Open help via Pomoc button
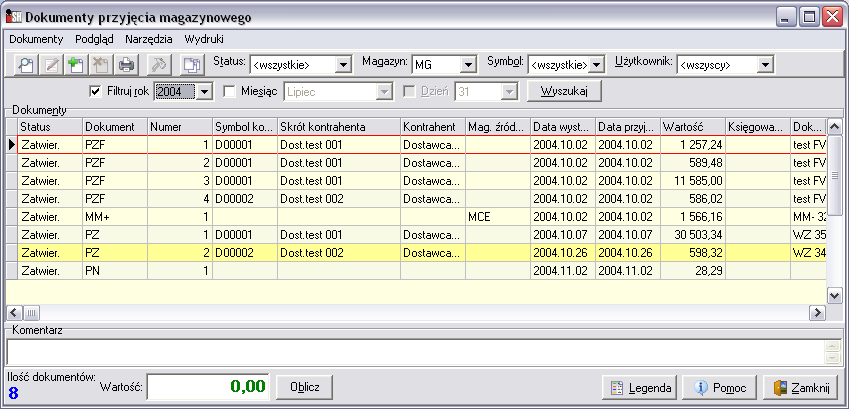This screenshot has height=409, width=849. pyautogui.click(x=721, y=388)
